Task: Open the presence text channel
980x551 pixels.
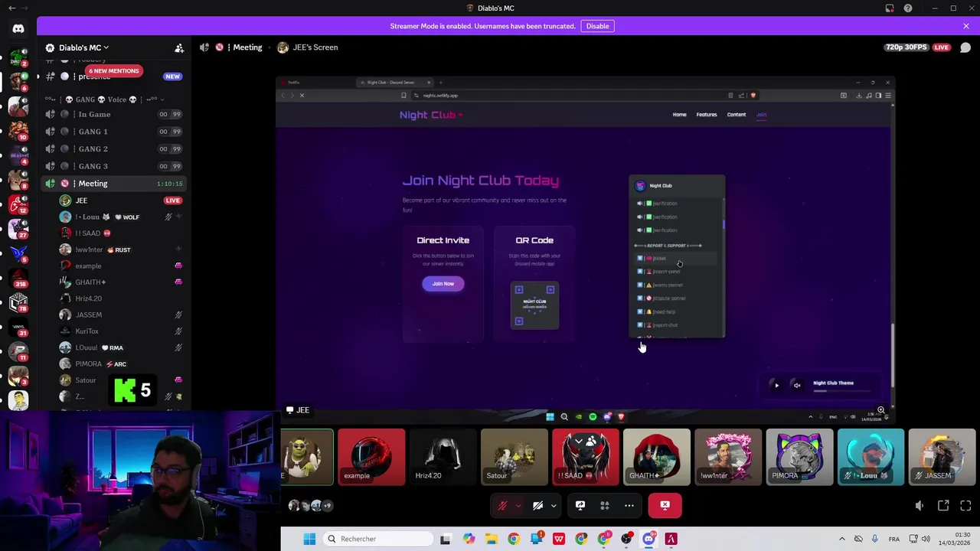Action: 95,77
